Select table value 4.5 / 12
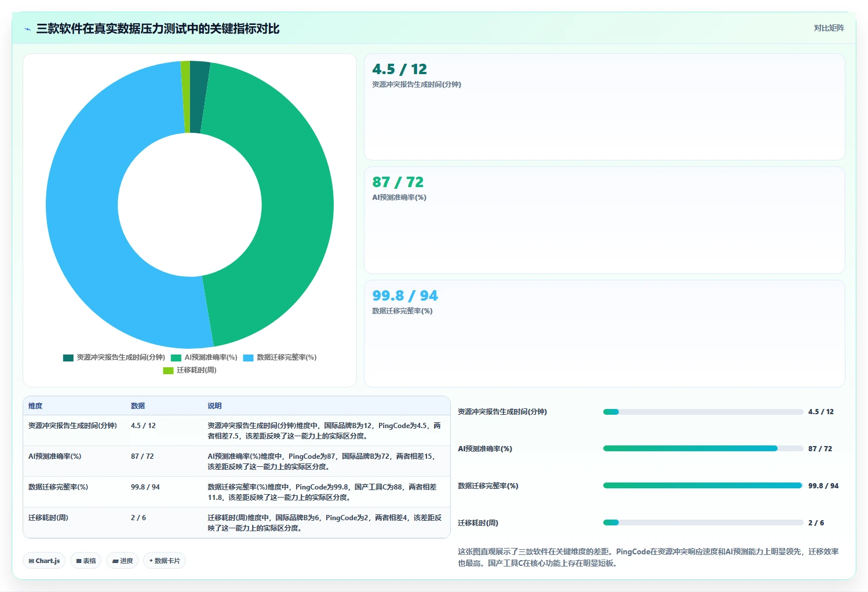Screen dimensions: 868x592 [x=143, y=426]
